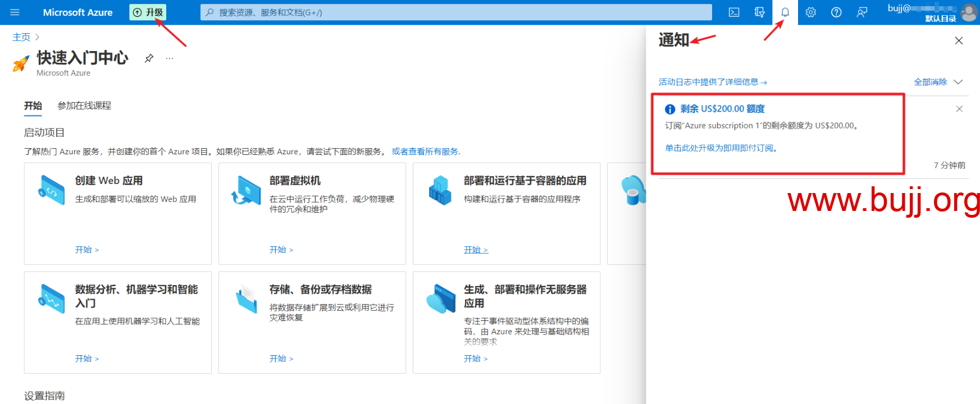Open the settings gear icon
This screenshot has height=404, width=980.
810,12
